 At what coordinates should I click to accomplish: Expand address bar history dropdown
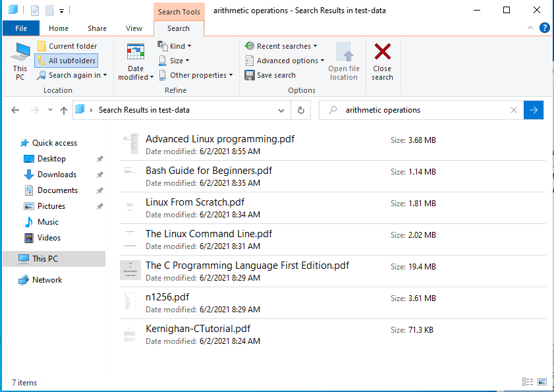(x=281, y=110)
